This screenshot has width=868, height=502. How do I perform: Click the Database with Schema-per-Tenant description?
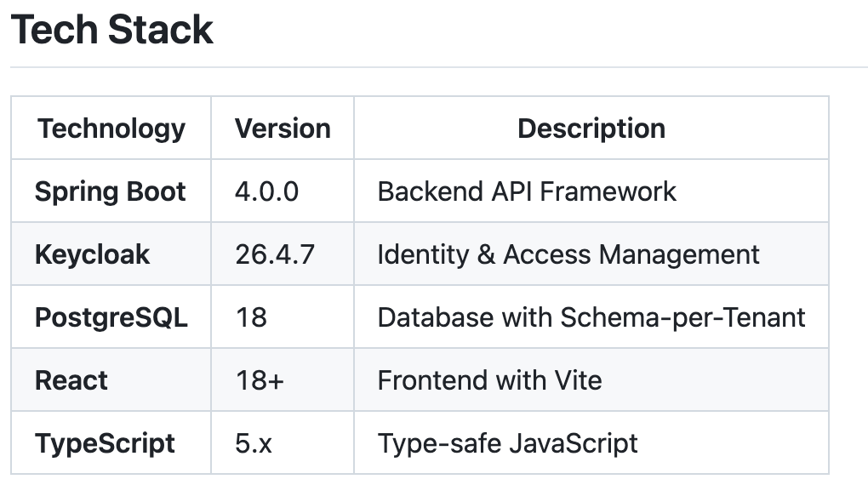(591, 317)
